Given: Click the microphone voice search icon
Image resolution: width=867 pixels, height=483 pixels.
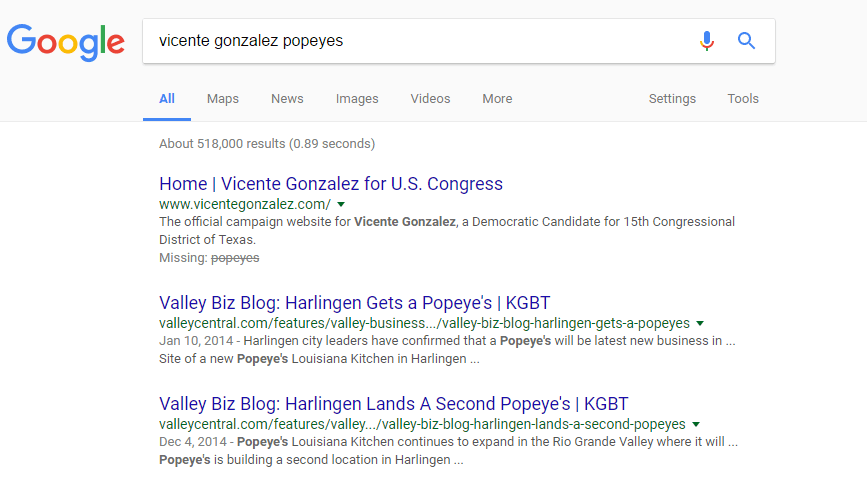Looking at the screenshot, I should [707, 41].
